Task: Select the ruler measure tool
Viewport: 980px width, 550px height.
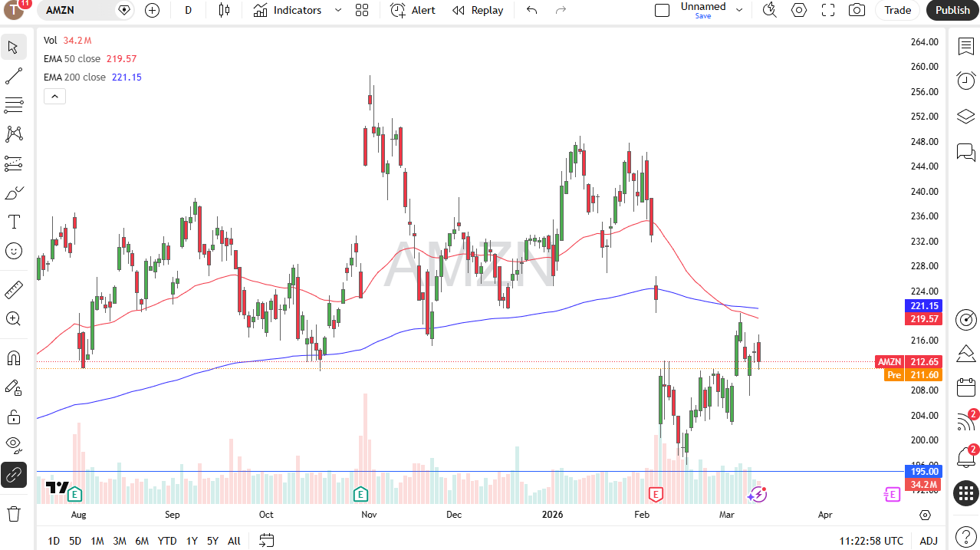Action: pos(14,289)
